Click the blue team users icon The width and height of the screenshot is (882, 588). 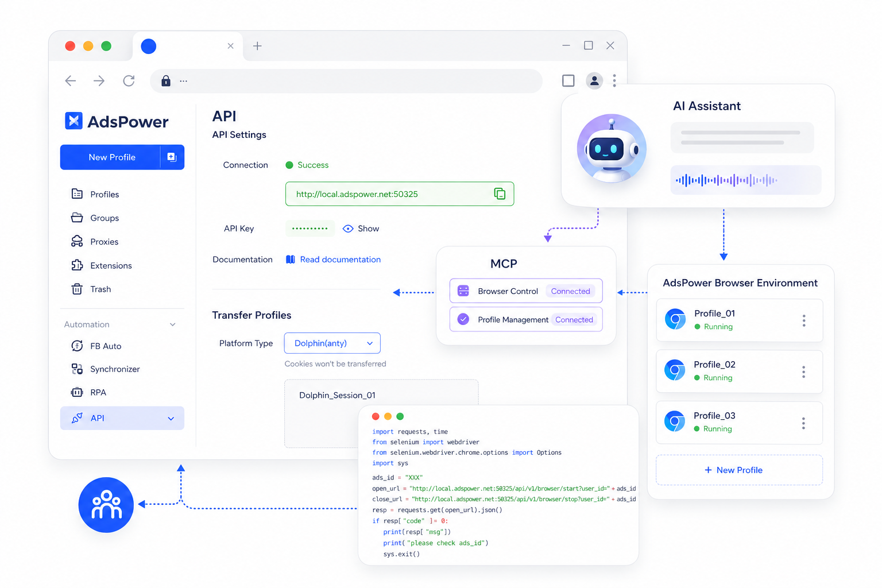tap(106, 505)
